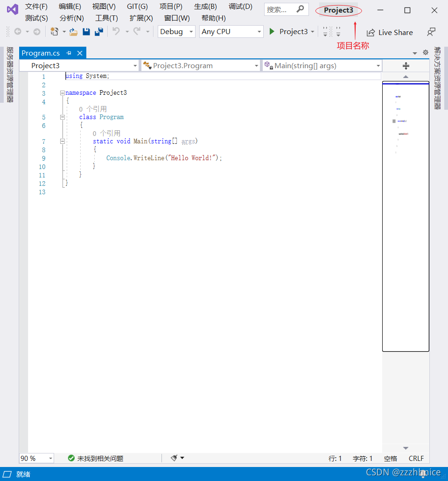Open the feedback person icon

[431, 32]
